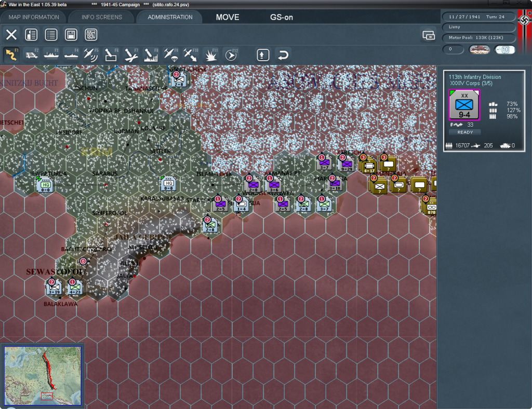
Task: Select the 3=19 unit near Sewastopol
Action: (54, 288)
